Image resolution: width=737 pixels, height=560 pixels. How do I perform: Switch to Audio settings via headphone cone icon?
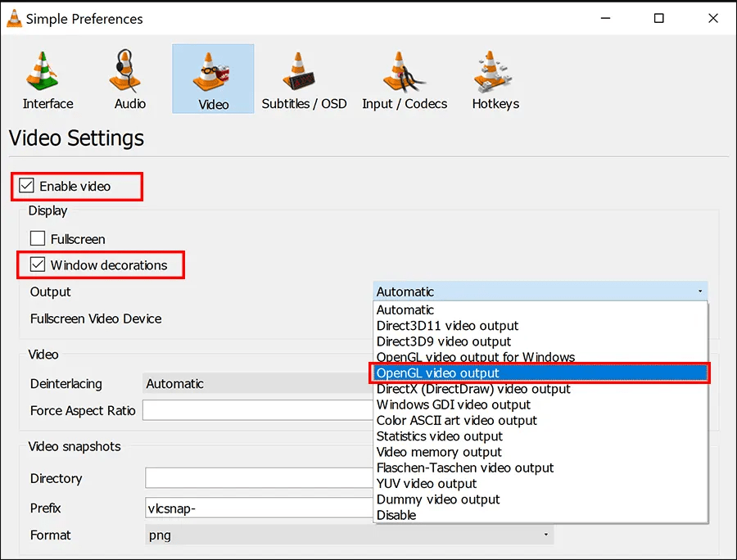pos(129,78)
